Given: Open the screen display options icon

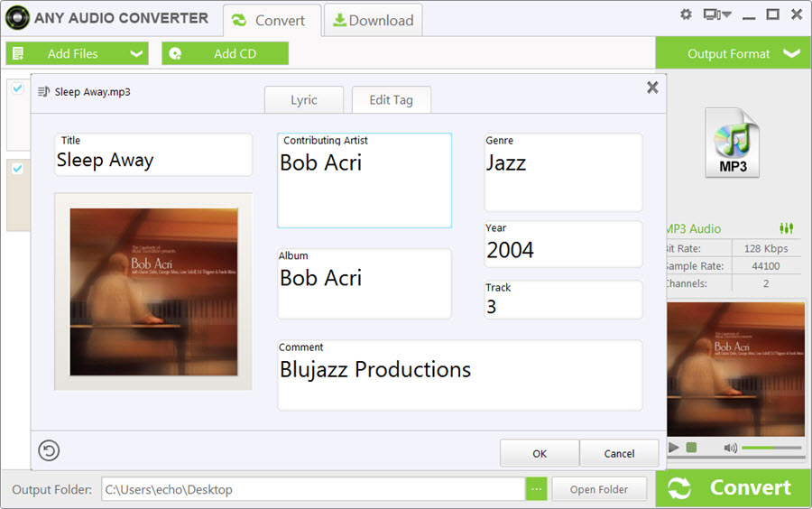Looking at the screenshot, I should click(x=716, y=14).
